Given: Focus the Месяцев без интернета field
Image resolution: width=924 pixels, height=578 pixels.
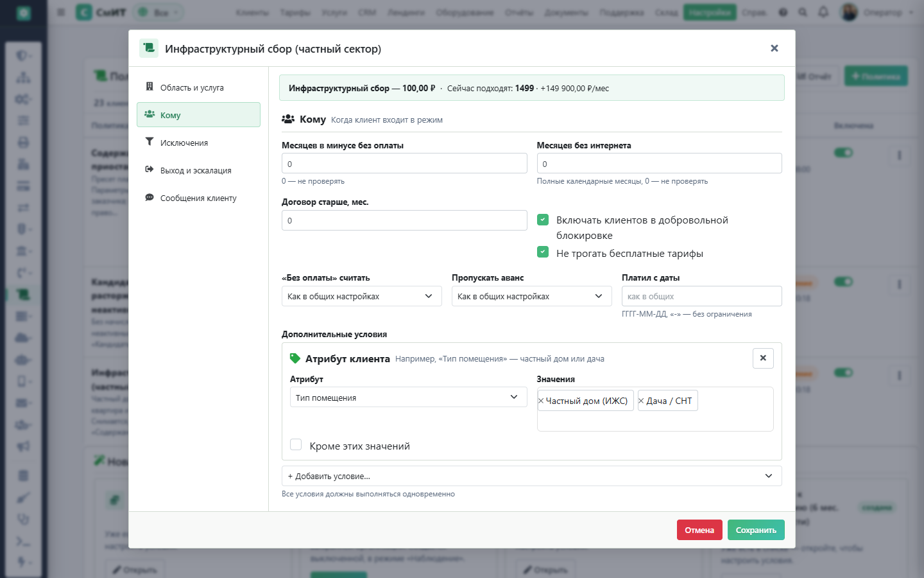Looking at the screenshot, I should [x=660, y=163].
